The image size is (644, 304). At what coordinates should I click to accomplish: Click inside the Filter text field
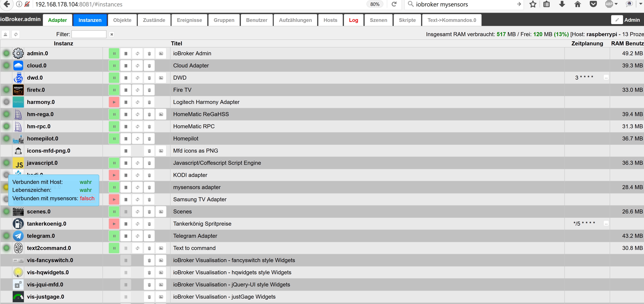(89, 34)
